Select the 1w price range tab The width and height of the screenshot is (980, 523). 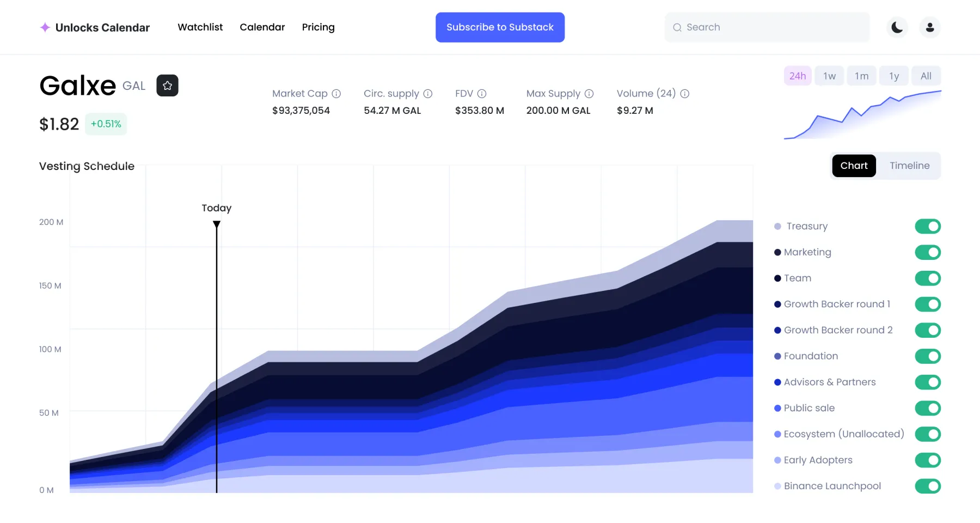(x=830, y=76)
